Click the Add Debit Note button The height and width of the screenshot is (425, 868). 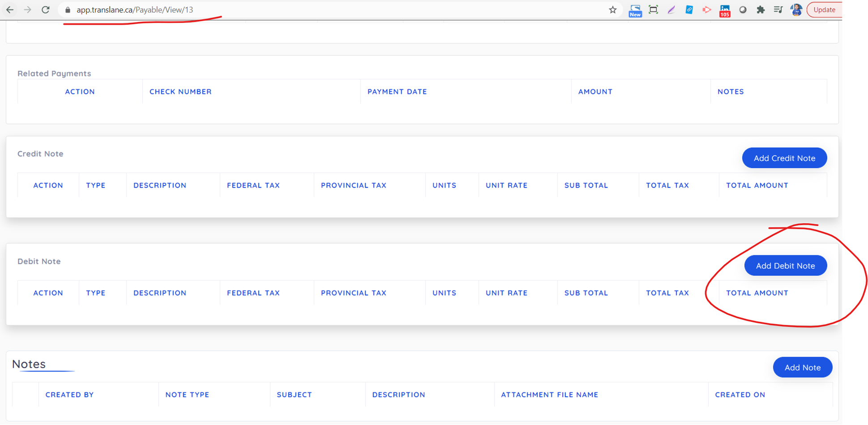point(785,266)
